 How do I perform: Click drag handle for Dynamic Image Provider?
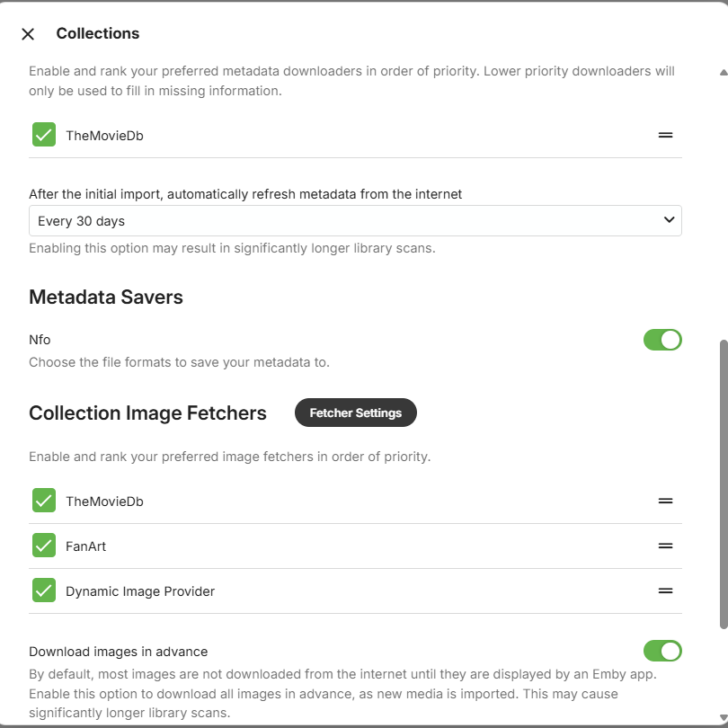coord(665,590)
